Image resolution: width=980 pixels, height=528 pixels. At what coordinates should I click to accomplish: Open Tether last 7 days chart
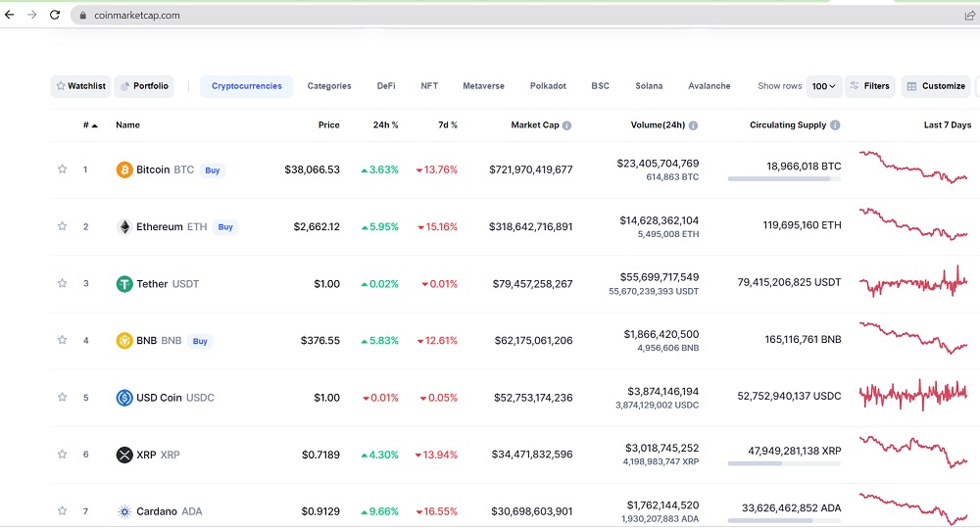[913, 282]
